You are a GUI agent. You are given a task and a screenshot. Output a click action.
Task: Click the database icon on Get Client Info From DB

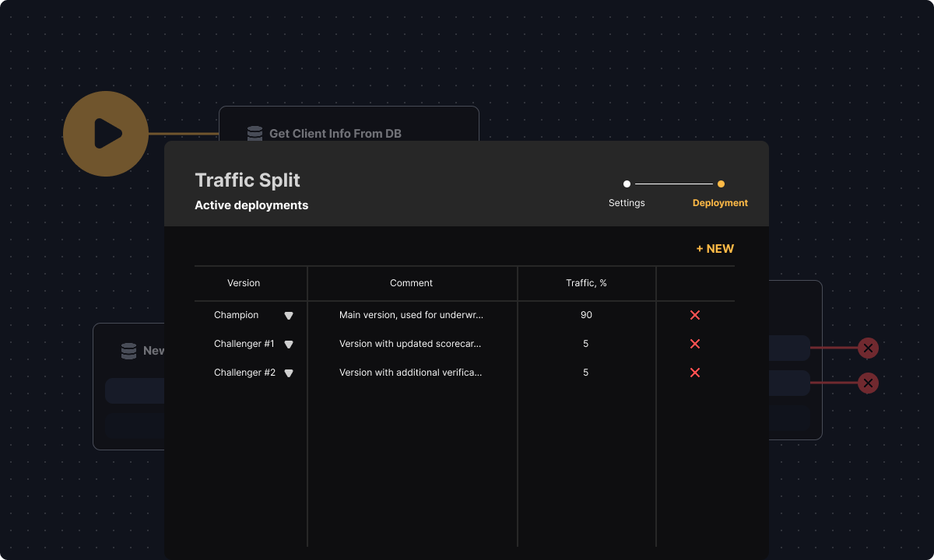(255, 133)
